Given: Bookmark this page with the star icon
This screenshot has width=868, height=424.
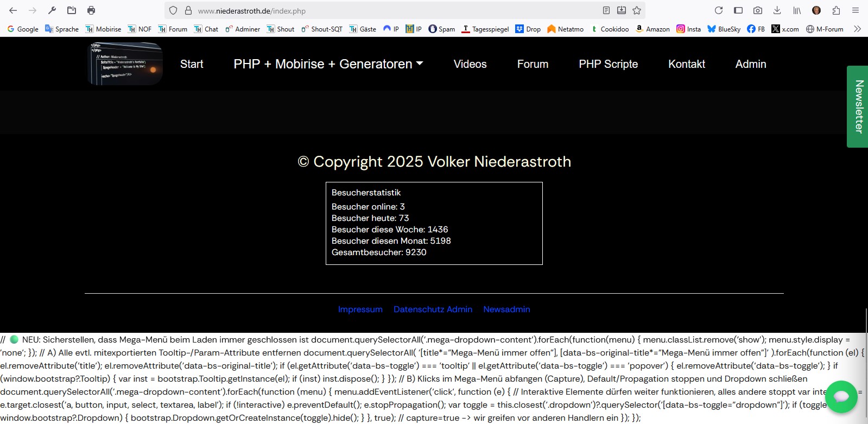Looking at the screenshot, I should [x=637, y=10].
